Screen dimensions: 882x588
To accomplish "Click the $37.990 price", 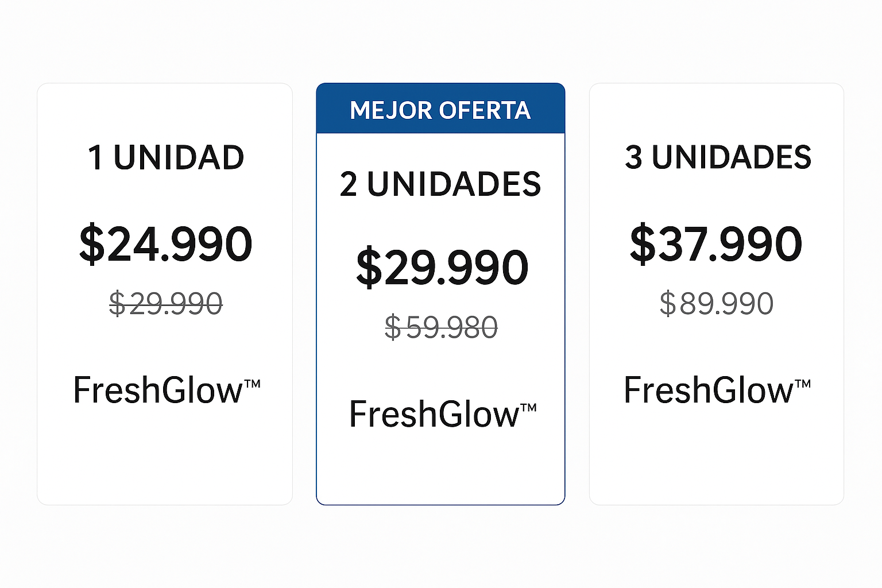I will 716,244.
